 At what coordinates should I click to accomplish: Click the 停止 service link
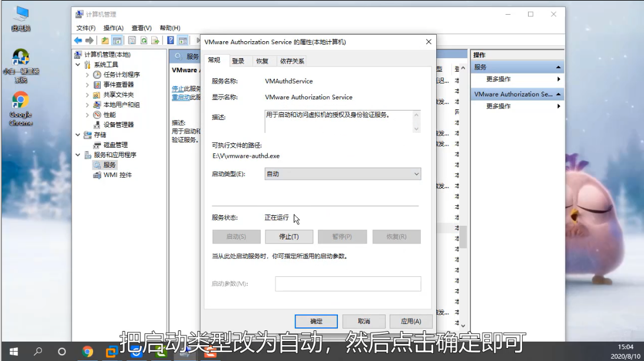[x=177, y=89]
